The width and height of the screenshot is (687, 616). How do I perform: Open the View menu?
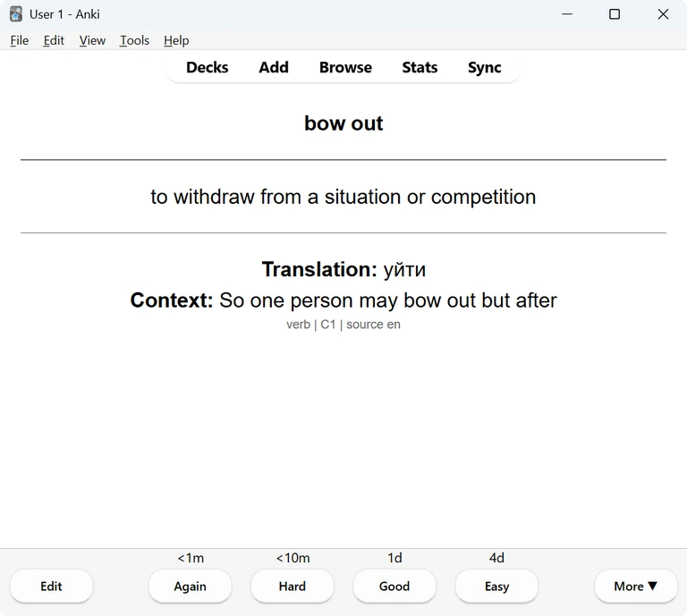pos(92,40)
